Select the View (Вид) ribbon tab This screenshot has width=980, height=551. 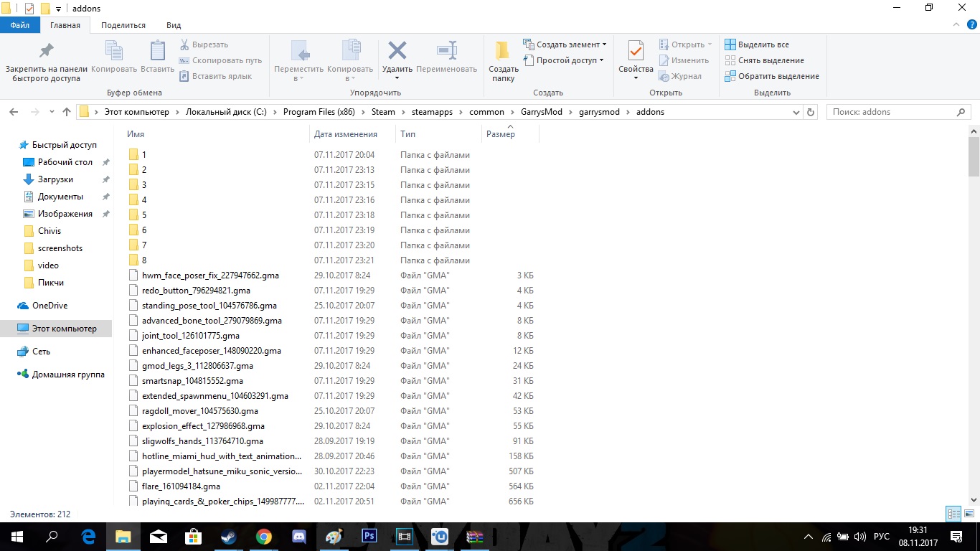(x=174, y=25)
